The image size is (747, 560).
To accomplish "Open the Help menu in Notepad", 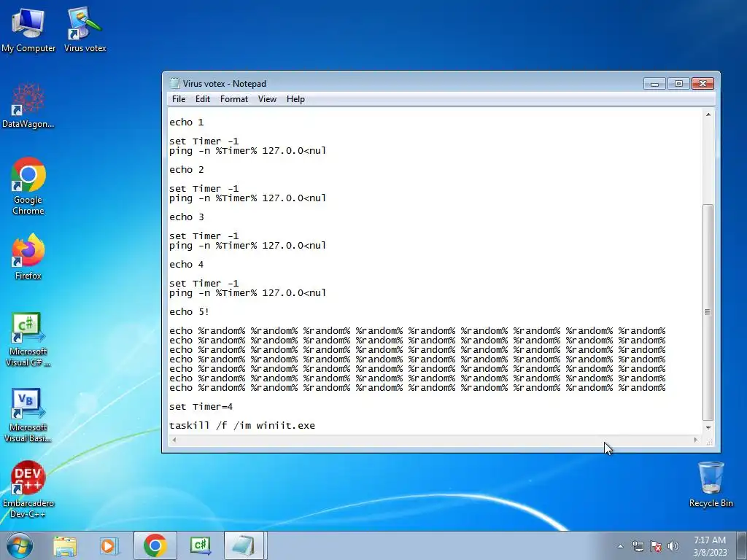I will pos(295,99).
